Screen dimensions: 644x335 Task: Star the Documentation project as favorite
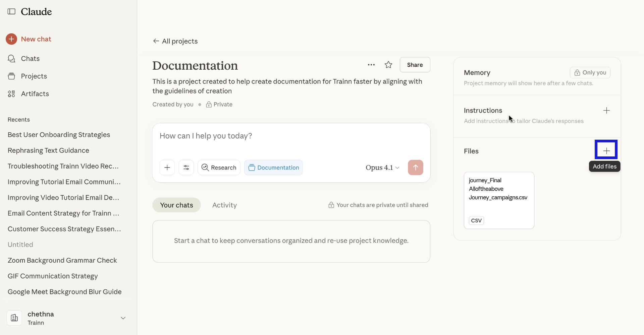pos(388,65)
